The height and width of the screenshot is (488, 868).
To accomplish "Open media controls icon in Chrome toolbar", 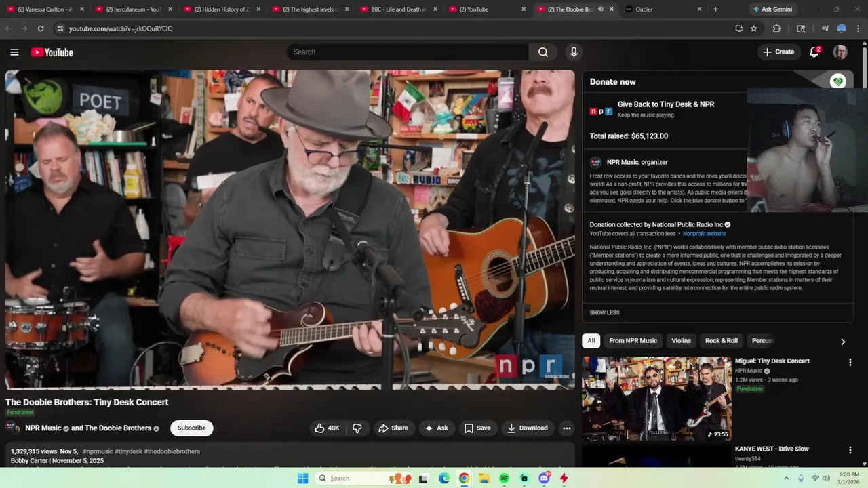I will [825, 28].
